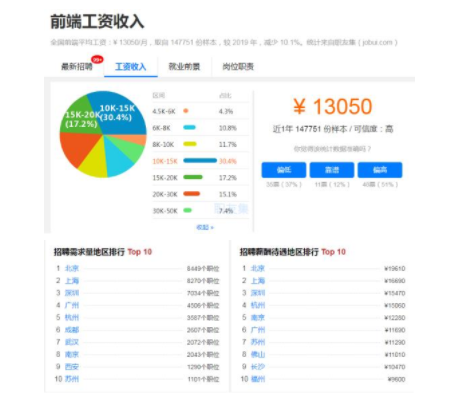The height and width of the screenshot is (412, 450).
Task: Open 北京 in the salary ranking list
Action: (258, 268)
